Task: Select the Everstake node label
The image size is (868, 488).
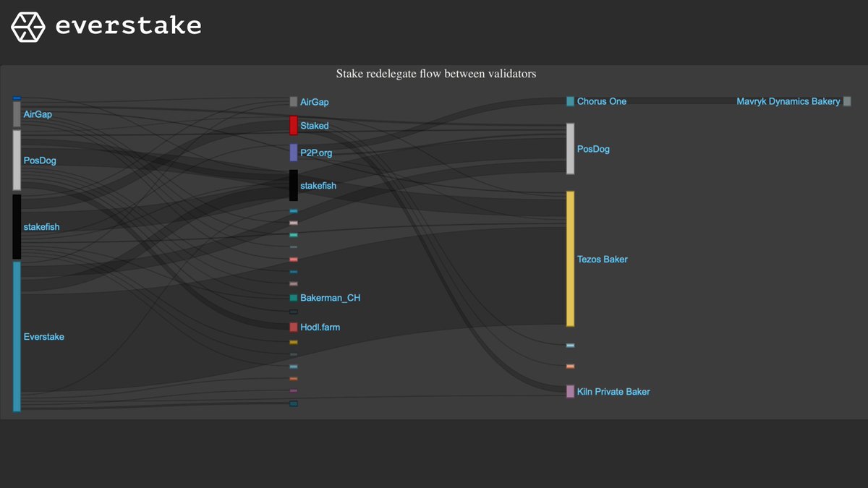Action: [44, 337]
